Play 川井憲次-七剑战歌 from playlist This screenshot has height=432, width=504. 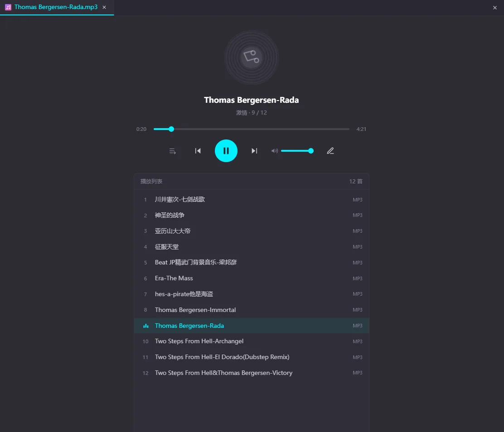(252, 199)
